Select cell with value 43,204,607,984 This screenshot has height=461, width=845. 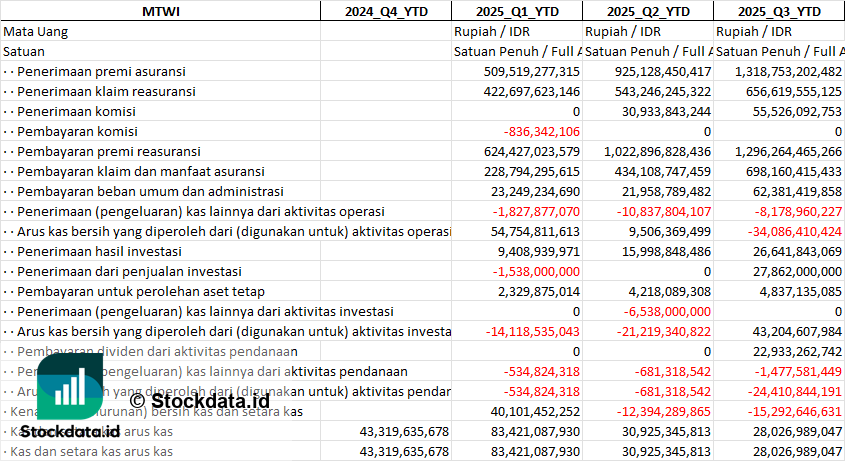point(779,331)
